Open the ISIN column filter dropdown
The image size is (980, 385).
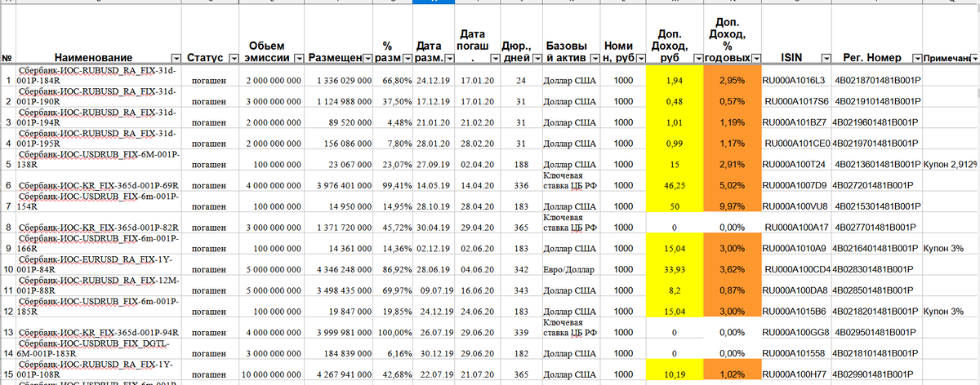click(x=825, y=59)
